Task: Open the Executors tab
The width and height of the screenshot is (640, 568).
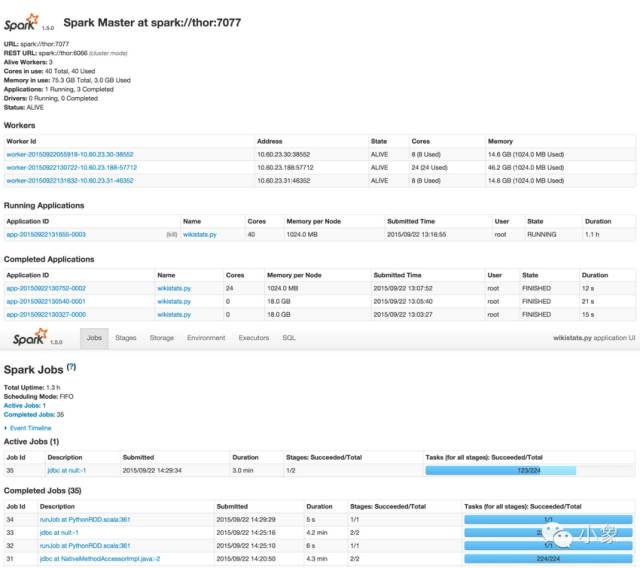Action: [254, 338]
